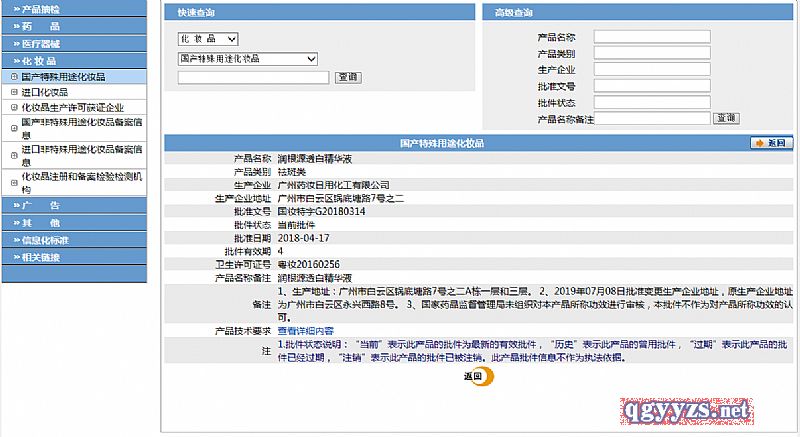Click the 查询 button in quick search
Image resolution: width=800 pixels, height=437 pixels.
[x=348, y=77]
